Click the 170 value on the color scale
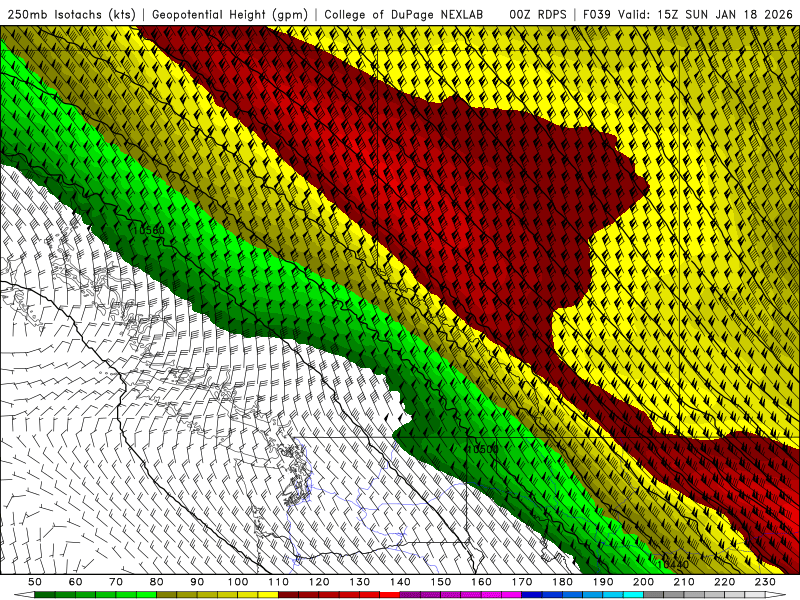Screen dimensions: 800x600 (x=521, y=582)
